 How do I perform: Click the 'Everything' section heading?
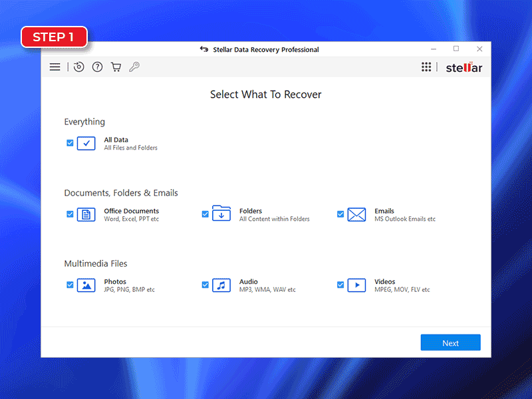84,122
